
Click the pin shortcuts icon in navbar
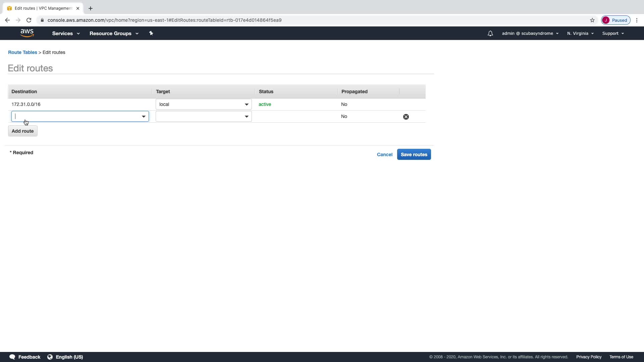point(151,33)
